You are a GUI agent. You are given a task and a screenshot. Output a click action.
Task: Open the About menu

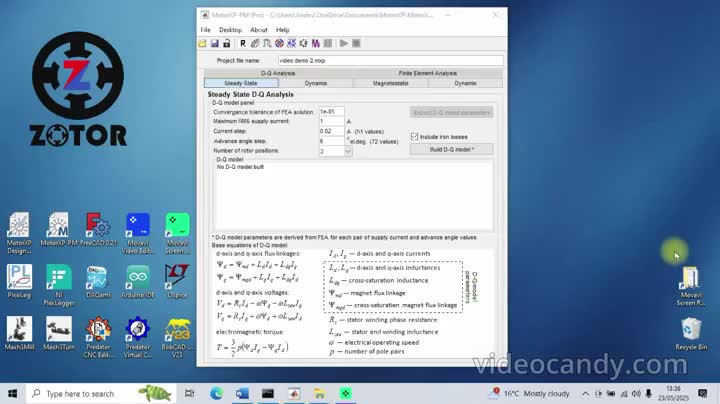pos(259,30)
